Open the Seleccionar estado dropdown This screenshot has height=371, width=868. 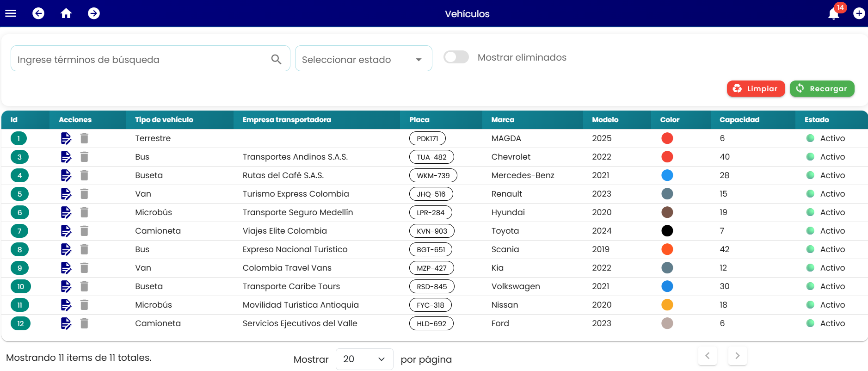click(363, 58)
